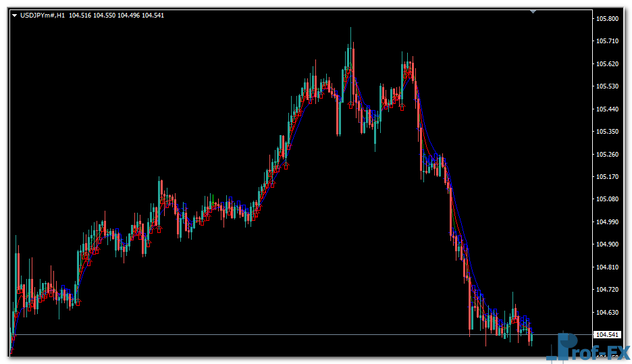The image size is (632, 364).
Task: Click the 105.800 price scale label
Action: tap(608, 19)
